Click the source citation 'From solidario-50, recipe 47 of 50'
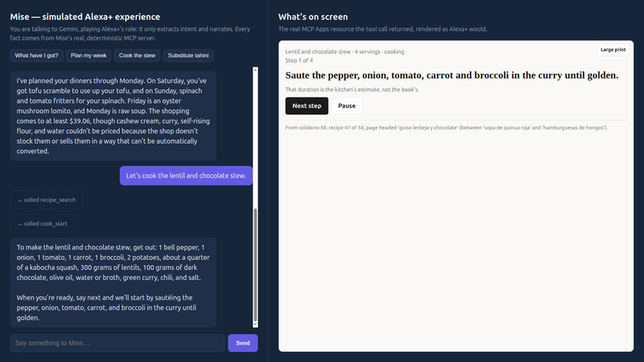Viewport: 644px width, 362px height. 446,128
